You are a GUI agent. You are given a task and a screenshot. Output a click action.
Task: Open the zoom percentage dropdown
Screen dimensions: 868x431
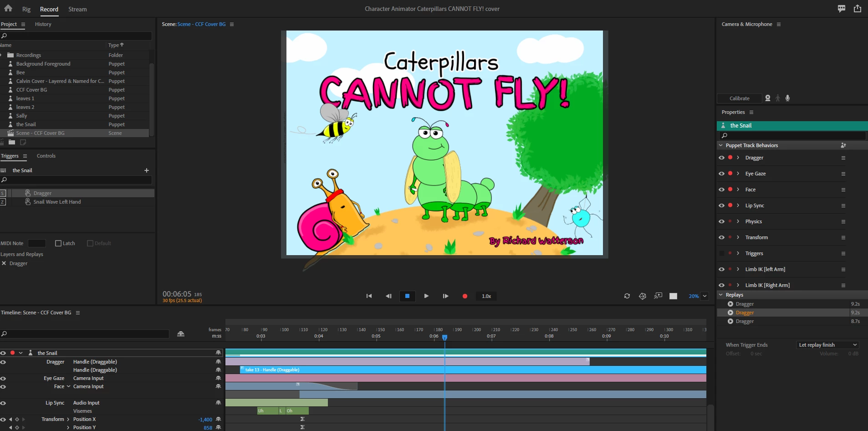pyautogui.click(x=705, y=296)
